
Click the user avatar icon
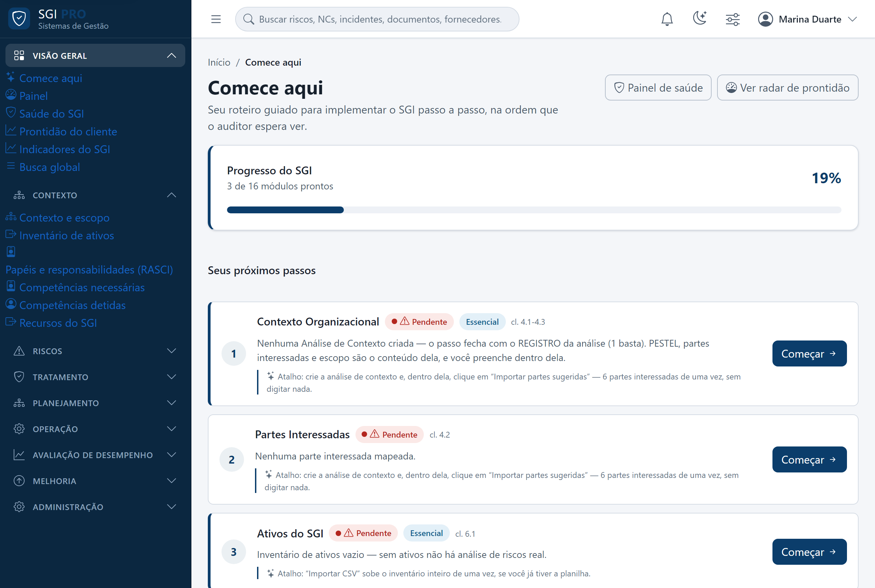tap(765, 19)
